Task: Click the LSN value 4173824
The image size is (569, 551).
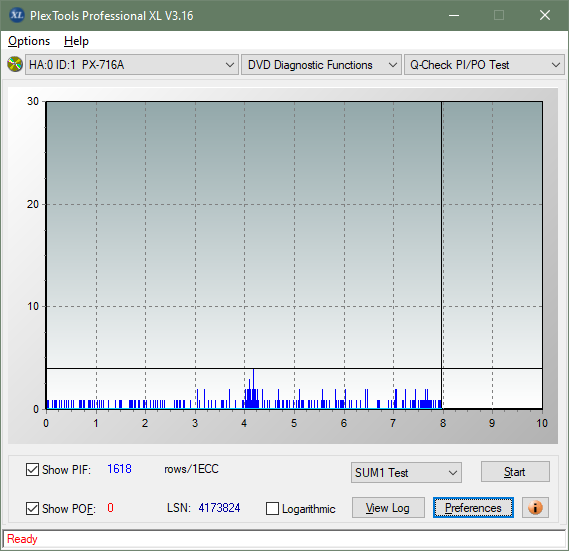Action: (x=219, y=507)
